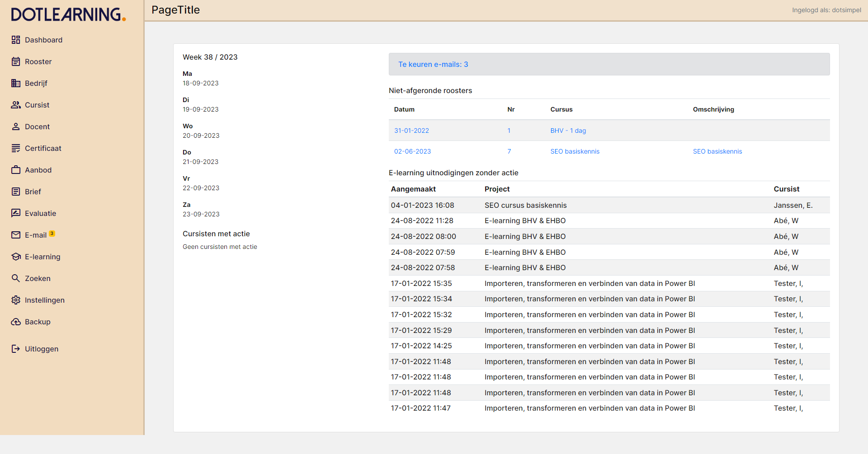Open E-mail menu item with badge
868x454 pixels.
[36, 235]
